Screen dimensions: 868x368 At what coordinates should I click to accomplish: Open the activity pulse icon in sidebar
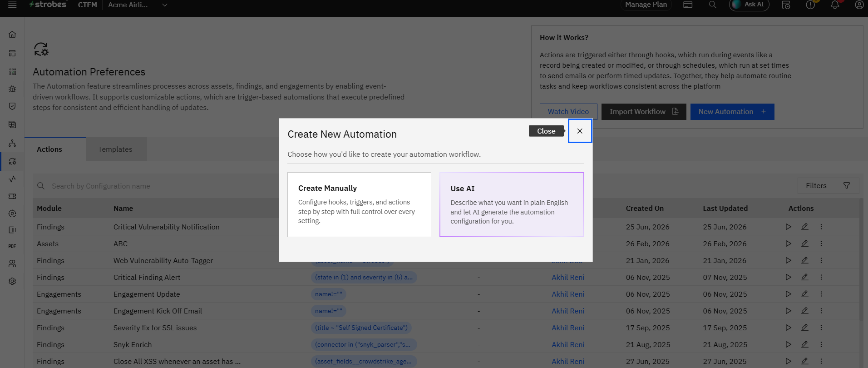click(x=12, y=179)
